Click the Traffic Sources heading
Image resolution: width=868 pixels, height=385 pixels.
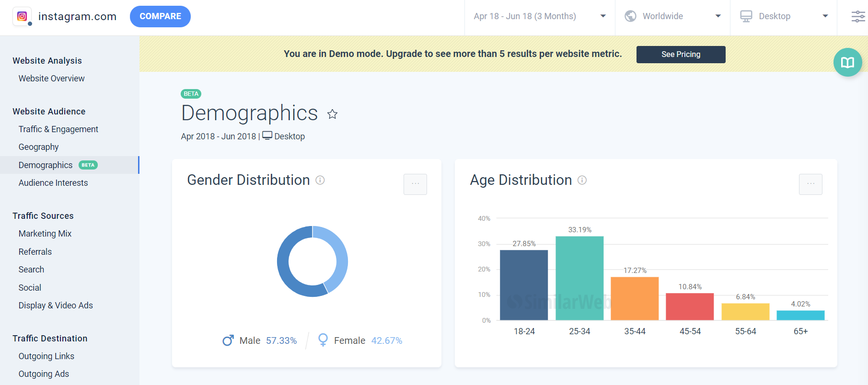[x=43, y=216]
